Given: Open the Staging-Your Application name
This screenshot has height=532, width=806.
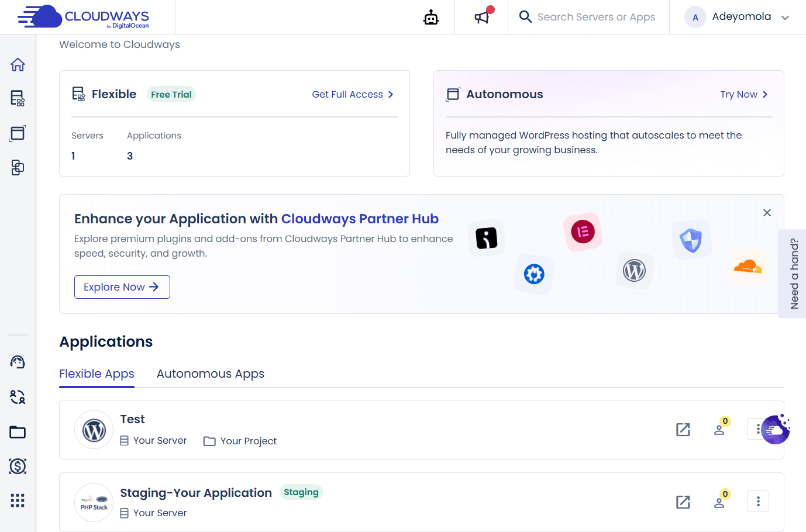Looking at the screenshot, I should (196, 493).
